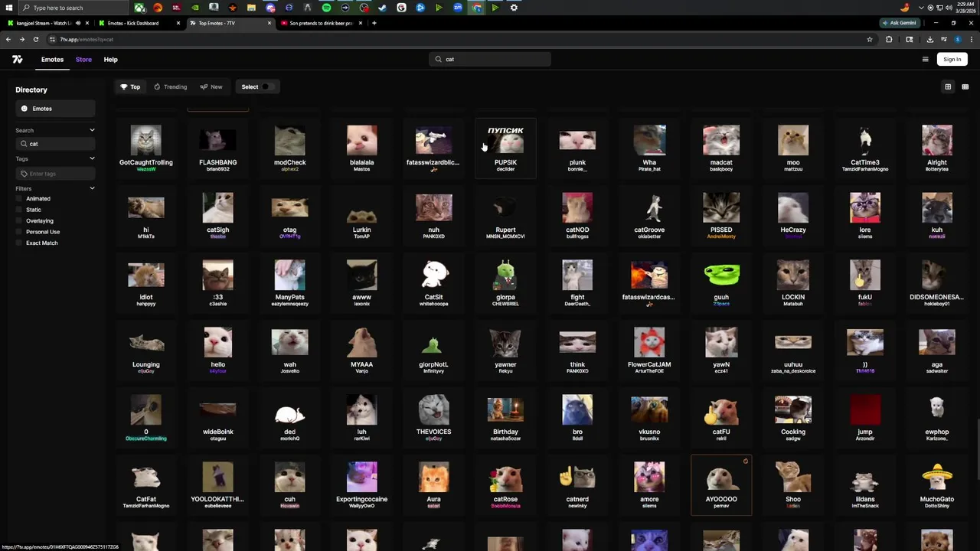Switch to the grid layout view icon
Screen dimensions: 980x551
coord(948,86)
